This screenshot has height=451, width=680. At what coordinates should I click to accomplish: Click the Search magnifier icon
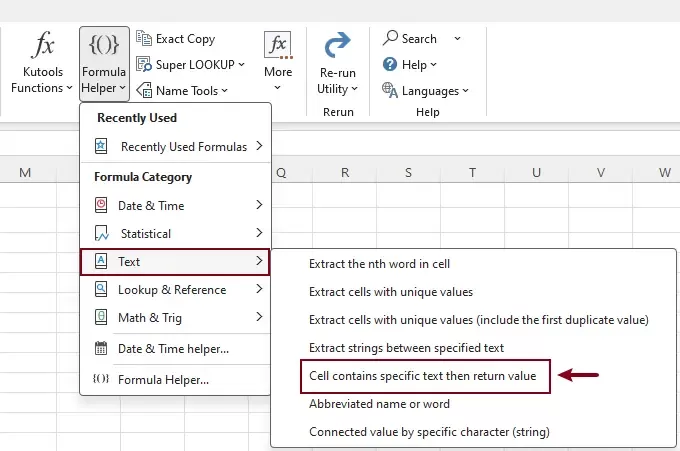point(390,38)
